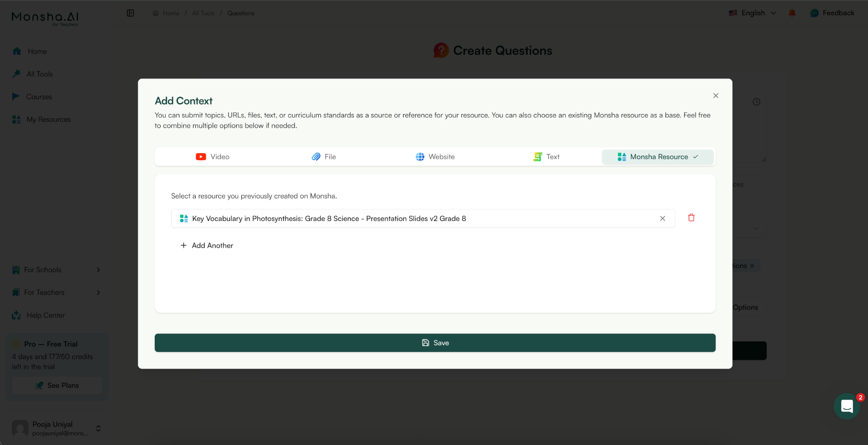Click the Pro Free Trial clock icon
Viewport: 868px width, 445px height.
coord(16,344)
